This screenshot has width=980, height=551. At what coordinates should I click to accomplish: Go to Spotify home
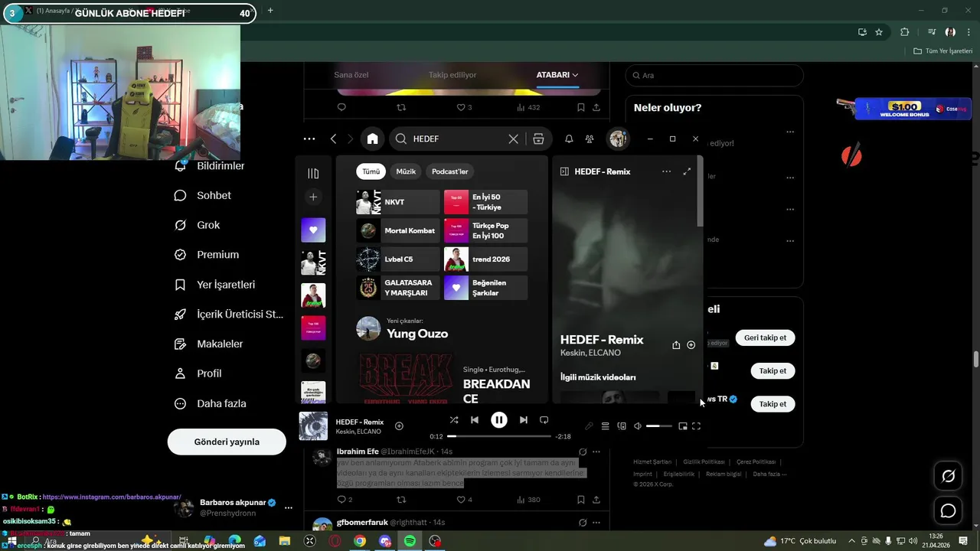pos(372,139)
